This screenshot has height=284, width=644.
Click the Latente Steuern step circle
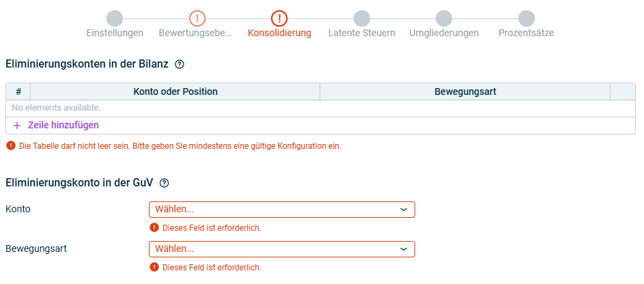pyautogui.click(x=361, y=18)
